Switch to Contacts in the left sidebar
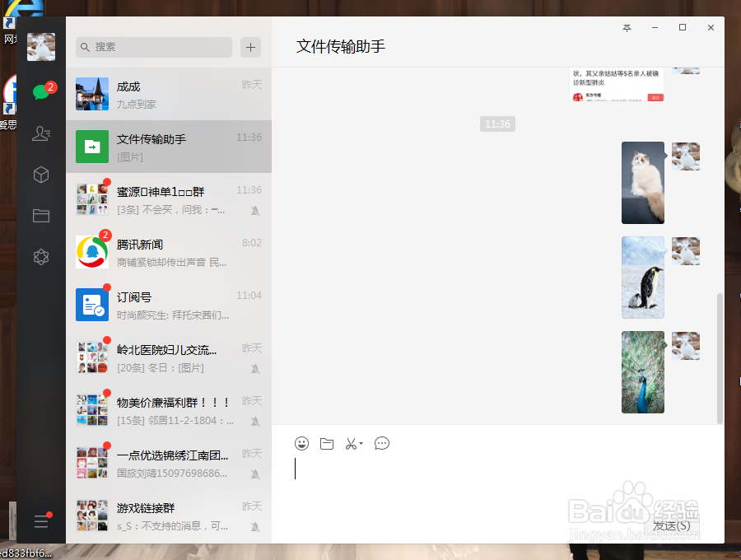Screen dimensions: 741x560 coord(41,133)
